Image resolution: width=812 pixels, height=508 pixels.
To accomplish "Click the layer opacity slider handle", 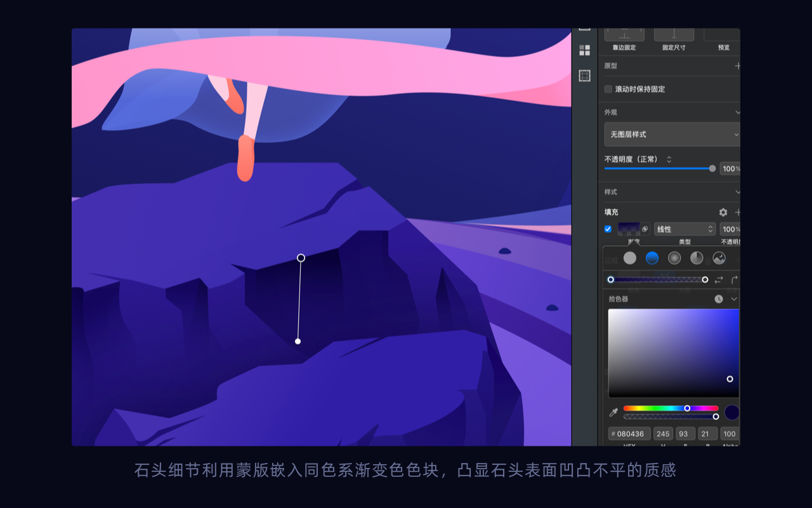I will pyautogui.click(x=712, y=168).
